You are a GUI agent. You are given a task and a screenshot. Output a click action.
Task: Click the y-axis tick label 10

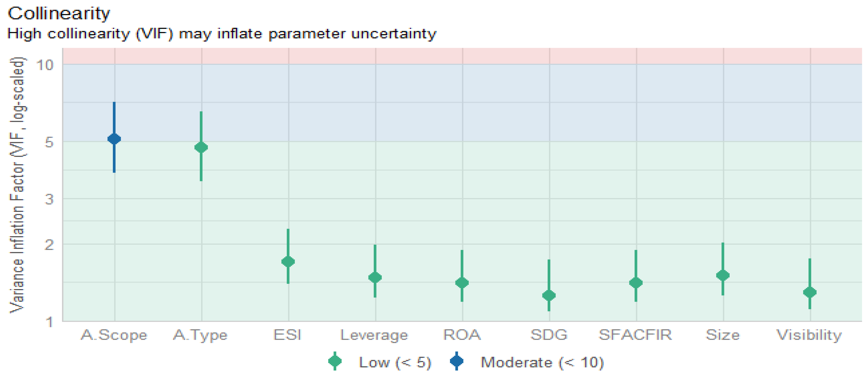click(45, 65)
